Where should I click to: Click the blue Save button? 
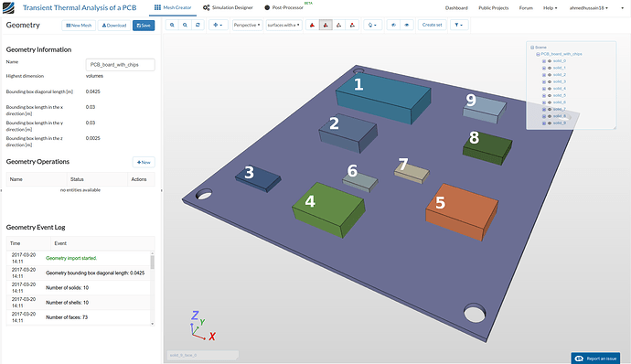pyautogui.click(x=144, y=26)
